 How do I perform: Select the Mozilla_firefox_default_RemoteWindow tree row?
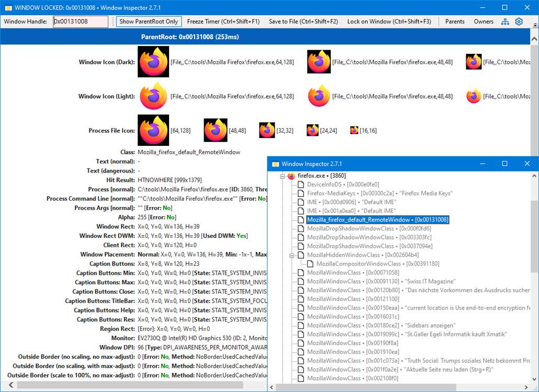pos(378,220)
